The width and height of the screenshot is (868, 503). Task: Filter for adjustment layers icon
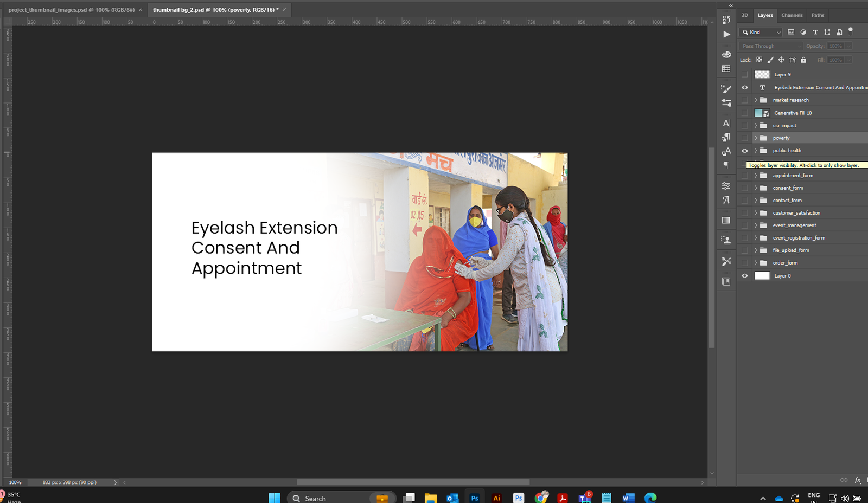803,32
